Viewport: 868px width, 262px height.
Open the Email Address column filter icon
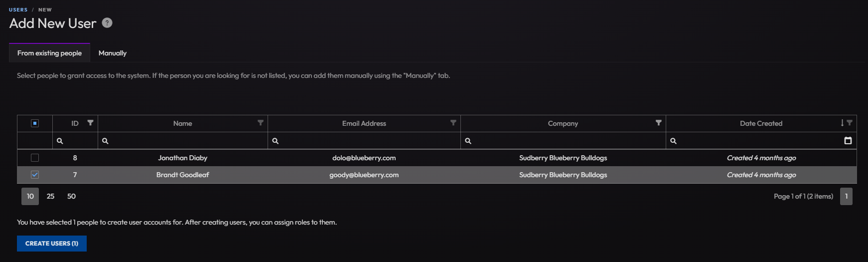(x=453, y=123)
